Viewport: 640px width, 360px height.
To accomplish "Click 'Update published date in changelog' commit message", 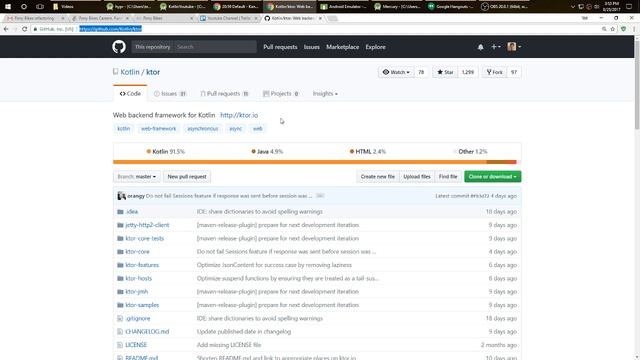I will coord(244,332).
